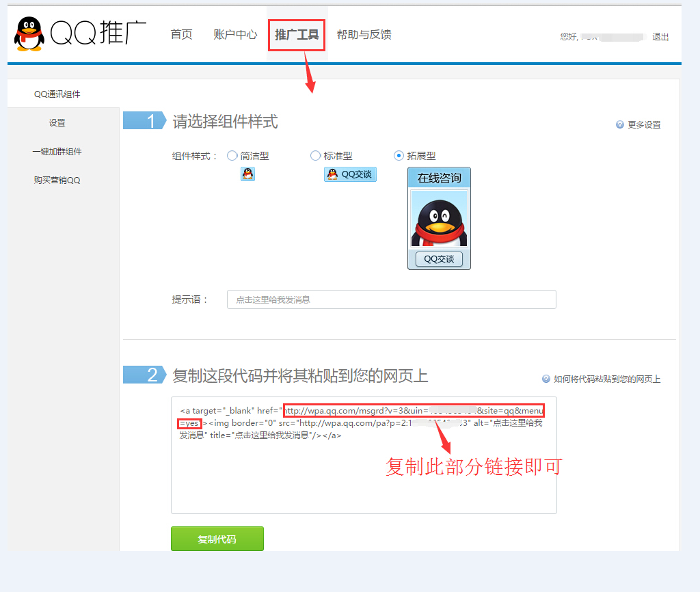The image size is (700, 592).
Task: Click the help icon beside 如何将代码粘贴到您的网页上
Action: coord(546,379)
